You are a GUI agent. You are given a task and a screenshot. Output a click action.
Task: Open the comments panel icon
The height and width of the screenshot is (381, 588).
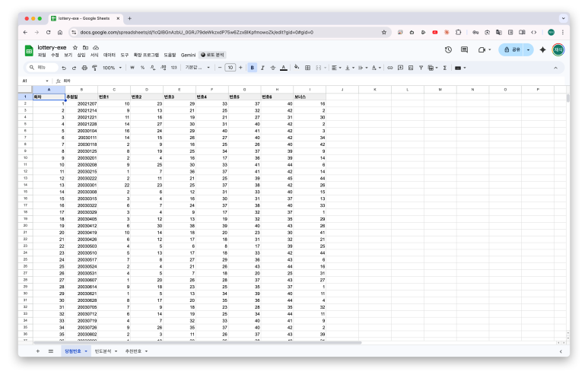point(464,49)
